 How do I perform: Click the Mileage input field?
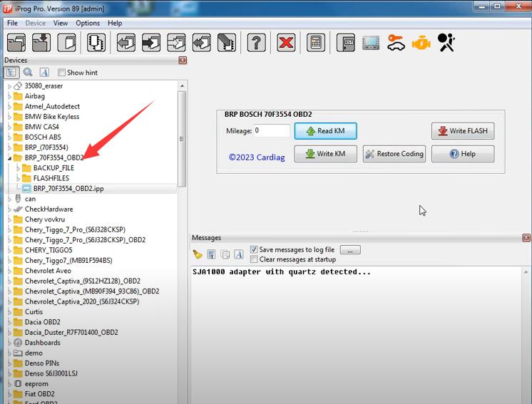click(272, 130)
